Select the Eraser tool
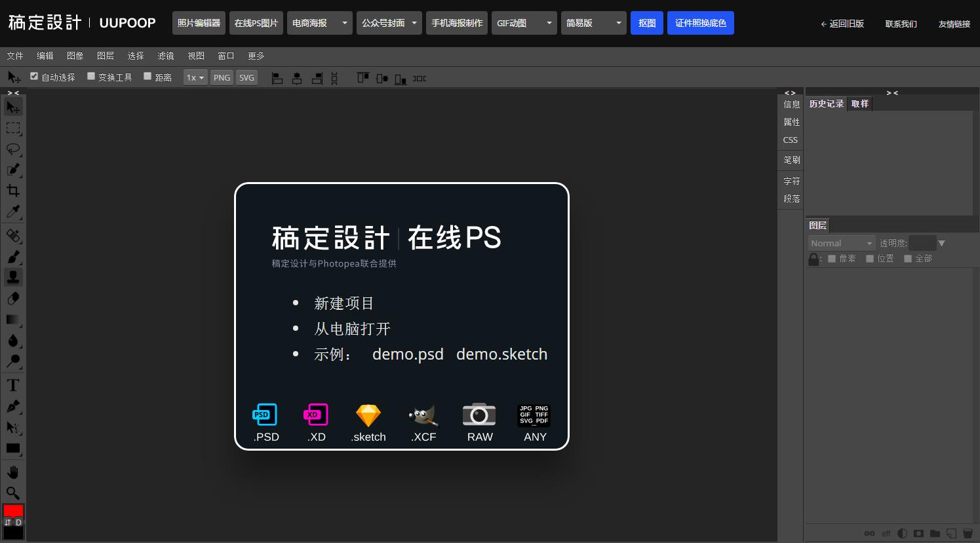The height and width of the screenshot is (543, 980). coord(13,299)
